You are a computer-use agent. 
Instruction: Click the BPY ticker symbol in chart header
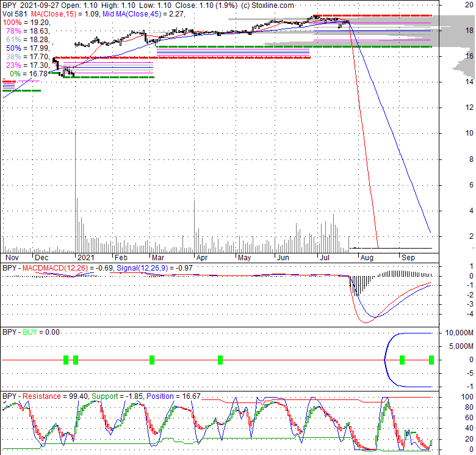pos(9,5)
